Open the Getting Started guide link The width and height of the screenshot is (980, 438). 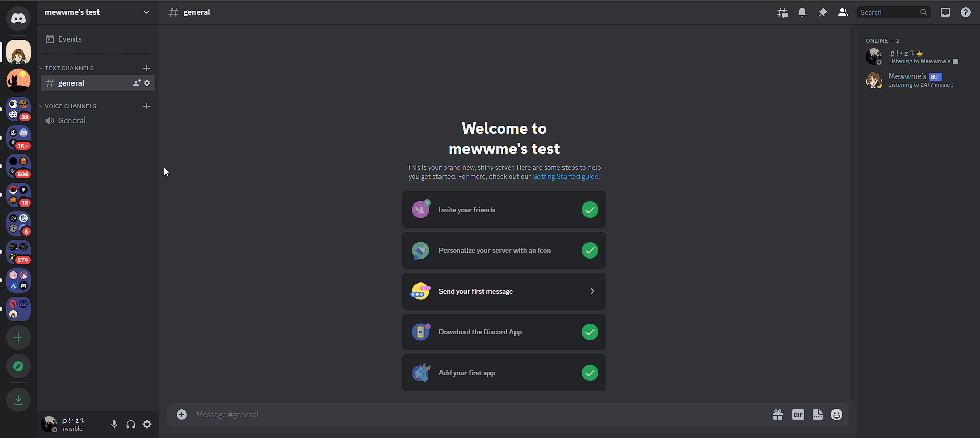coord(565,177)
